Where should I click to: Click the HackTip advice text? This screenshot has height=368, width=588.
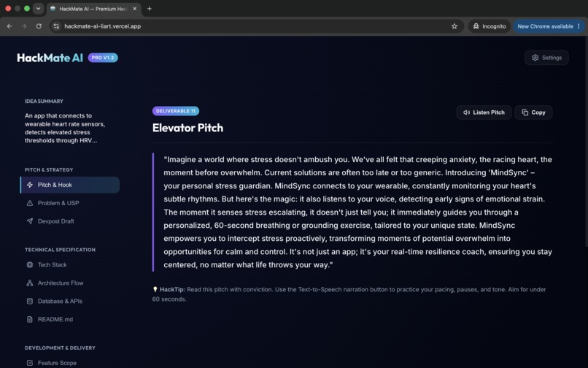349,294
